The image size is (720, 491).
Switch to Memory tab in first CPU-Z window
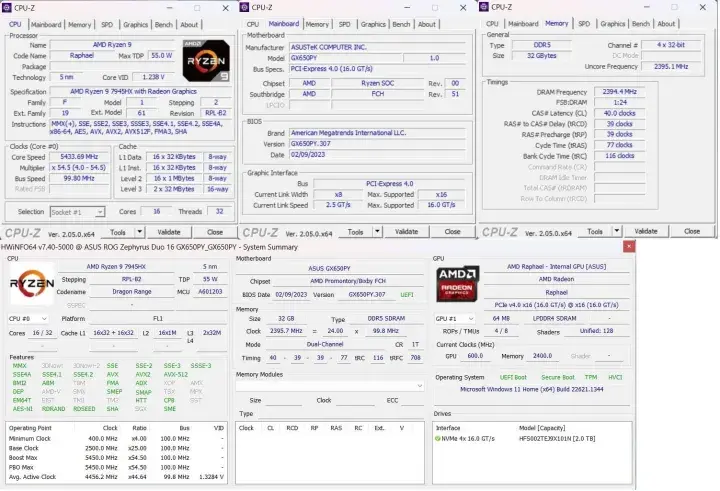point(79,24)
